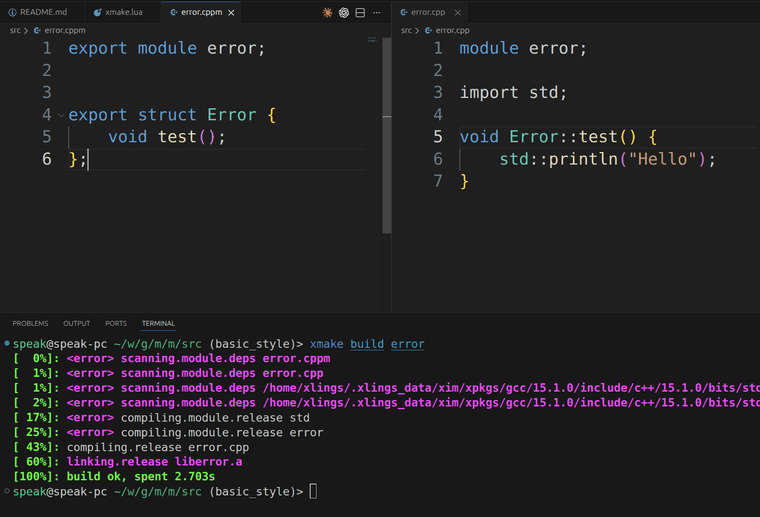Close the error.cppm tab

click(x=232, y=12)
